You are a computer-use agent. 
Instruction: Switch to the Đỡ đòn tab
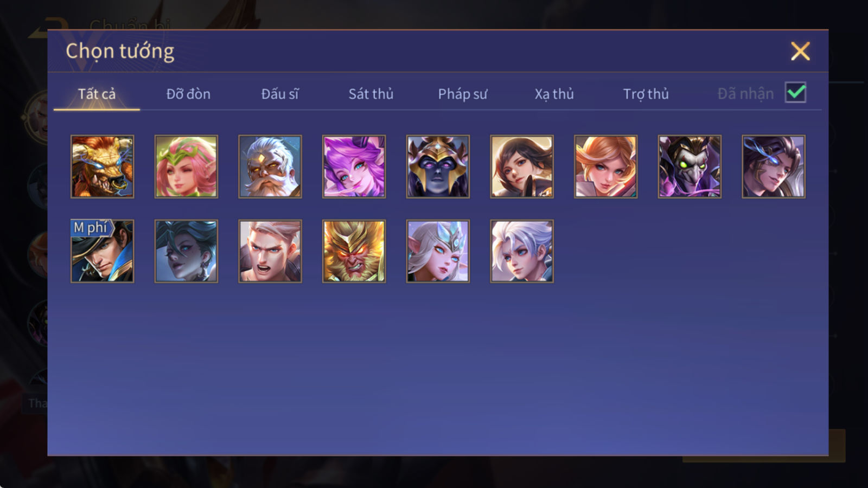188,94
